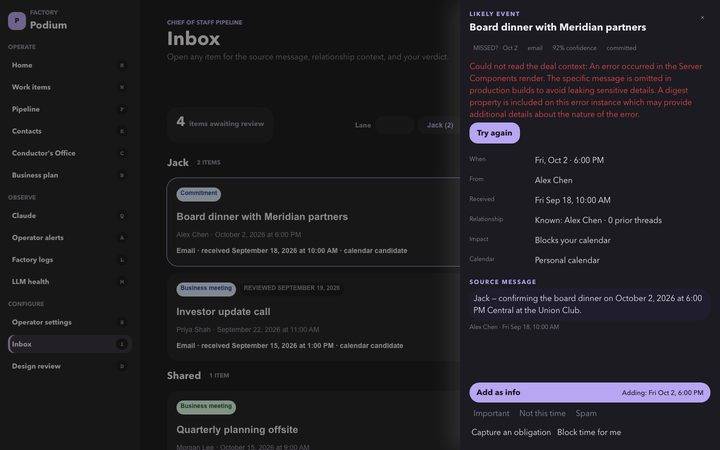Open the Business plan section
The height and width of the screenshot is (450, 720).
(69, 175)
